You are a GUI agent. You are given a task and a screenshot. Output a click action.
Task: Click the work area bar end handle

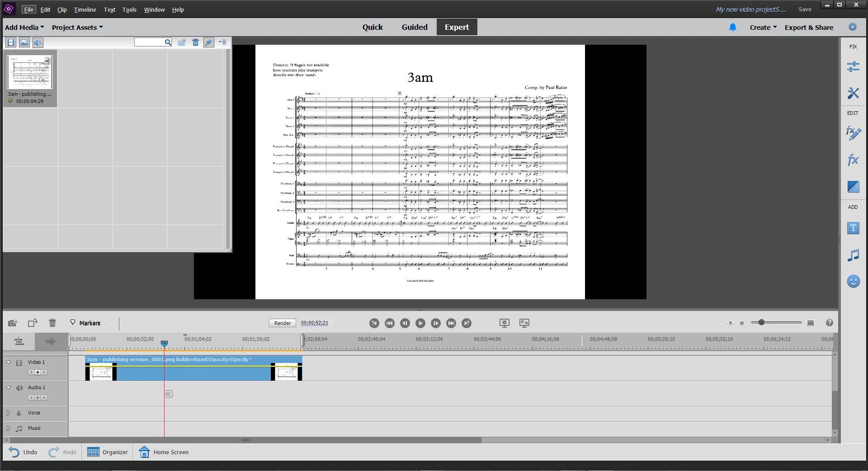tap(302, 340)
